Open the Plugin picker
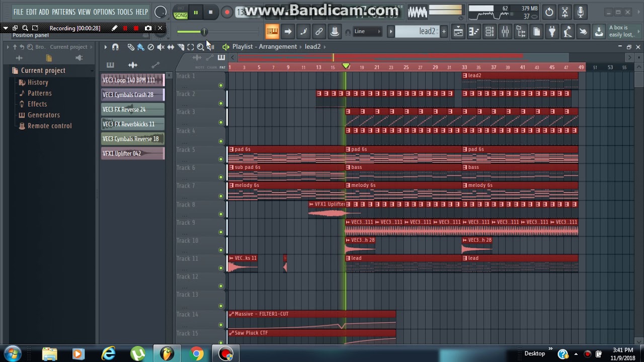644x362 pixels. coord(552,32)
